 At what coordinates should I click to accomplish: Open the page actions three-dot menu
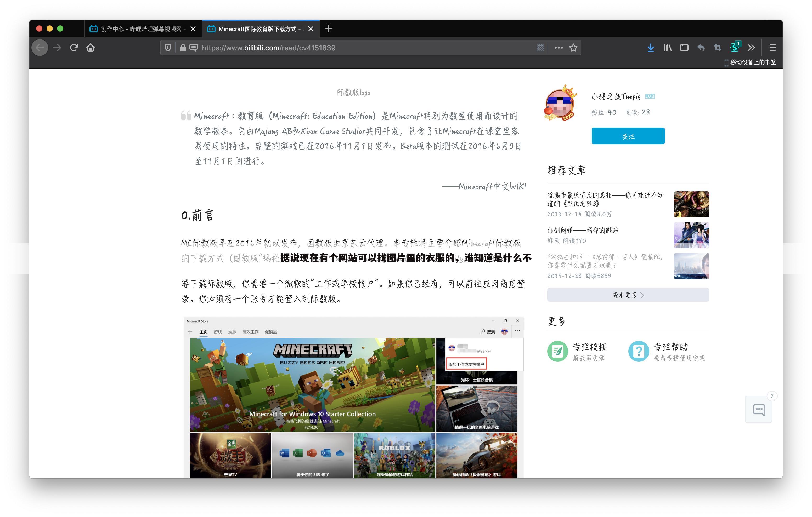point(559,48)
